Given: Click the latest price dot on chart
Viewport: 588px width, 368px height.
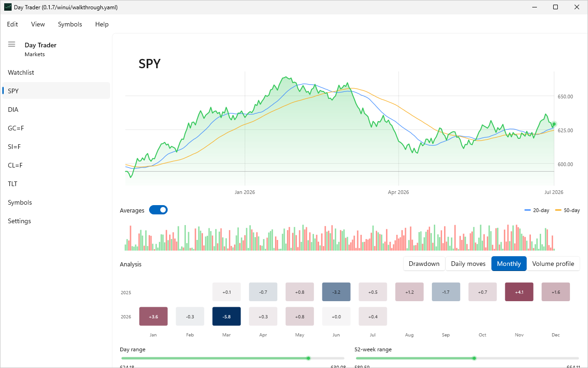Looking at the screenshot, I should coord(554,124).
